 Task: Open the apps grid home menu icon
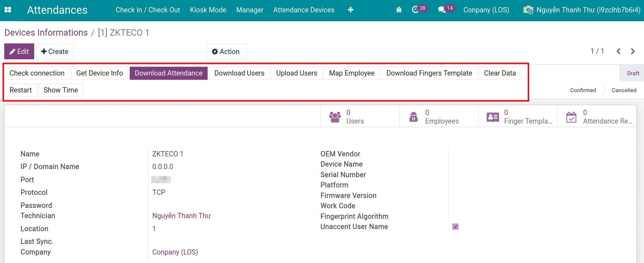point(8,10)
